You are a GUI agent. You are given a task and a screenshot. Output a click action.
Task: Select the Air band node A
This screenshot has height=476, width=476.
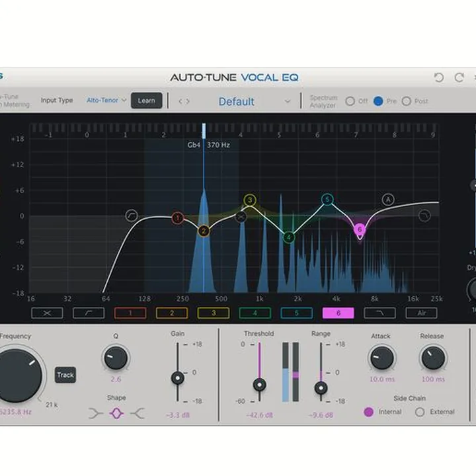tap(388, 200)
